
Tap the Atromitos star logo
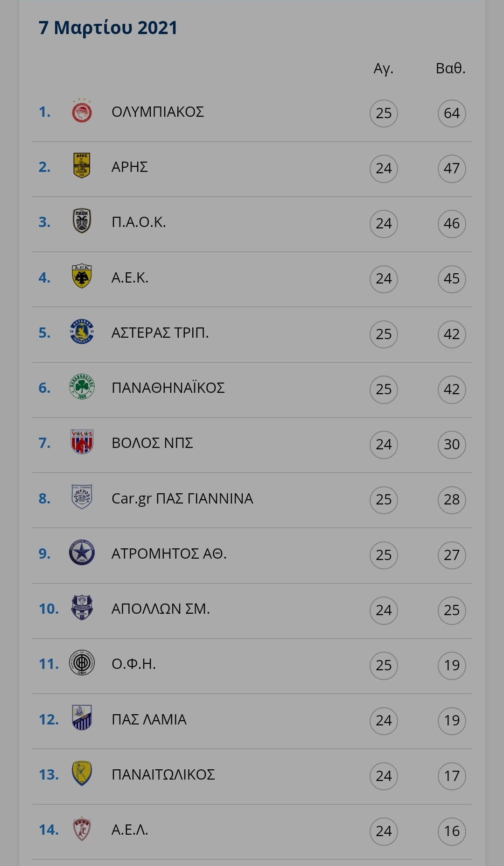pos(82,553)
